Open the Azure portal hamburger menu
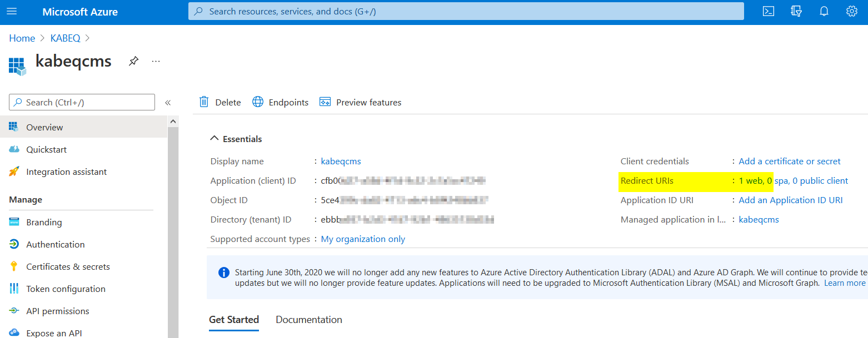This screenshot has width=868, height=338. (12, 12)
